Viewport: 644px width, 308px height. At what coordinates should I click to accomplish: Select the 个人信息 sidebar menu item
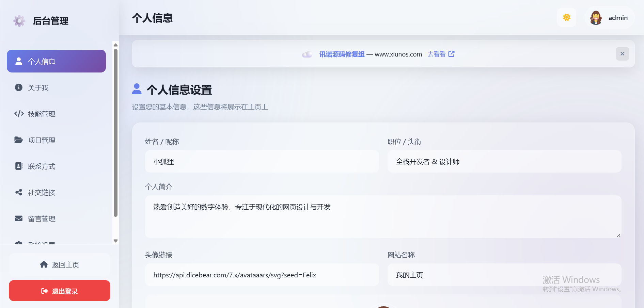point(56,61)
